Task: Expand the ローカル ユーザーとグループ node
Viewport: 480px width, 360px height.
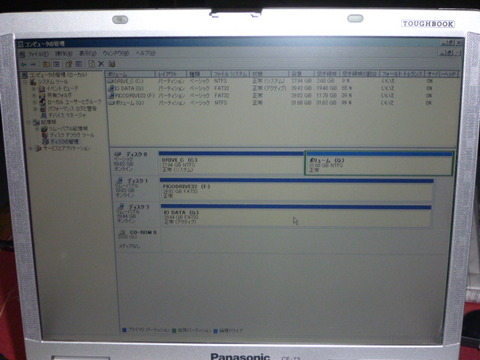Action: (x=35, y=102)
